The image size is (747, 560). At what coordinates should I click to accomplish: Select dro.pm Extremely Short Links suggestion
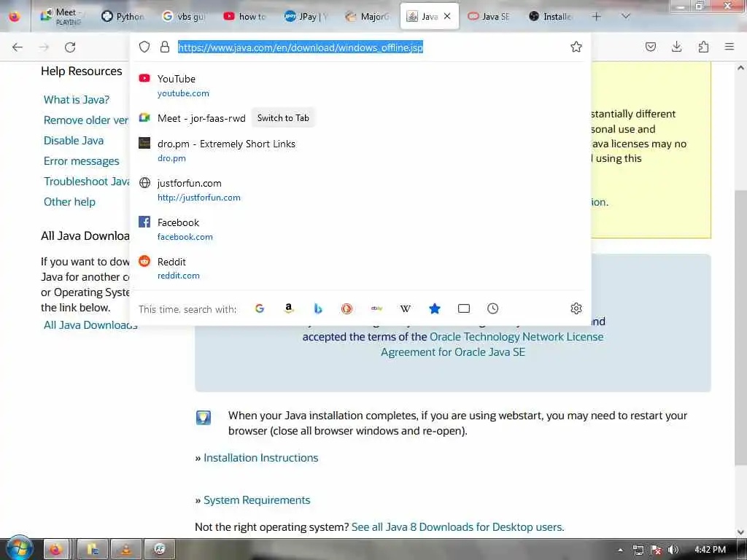[x=360, y=150]
